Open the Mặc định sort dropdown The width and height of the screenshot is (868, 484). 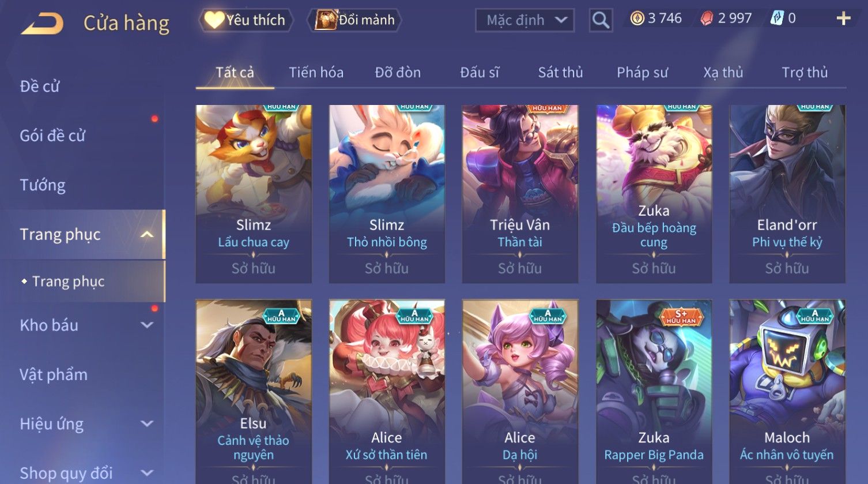coord(524,21)
